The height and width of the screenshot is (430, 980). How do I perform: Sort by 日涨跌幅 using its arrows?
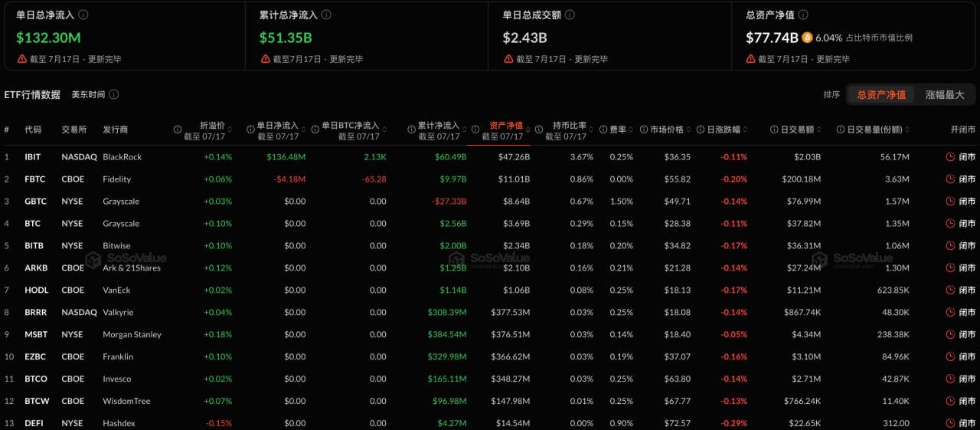coord(745,130)
